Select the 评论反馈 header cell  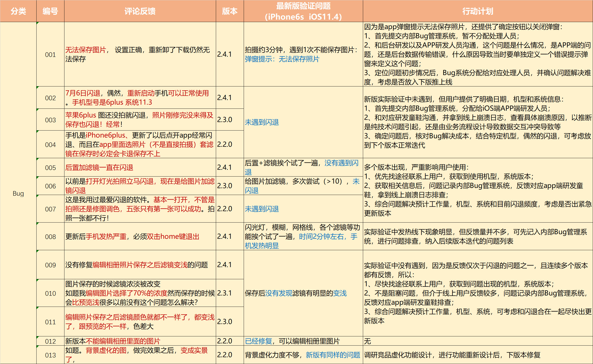pyautogui.click(x=140, y=11)
